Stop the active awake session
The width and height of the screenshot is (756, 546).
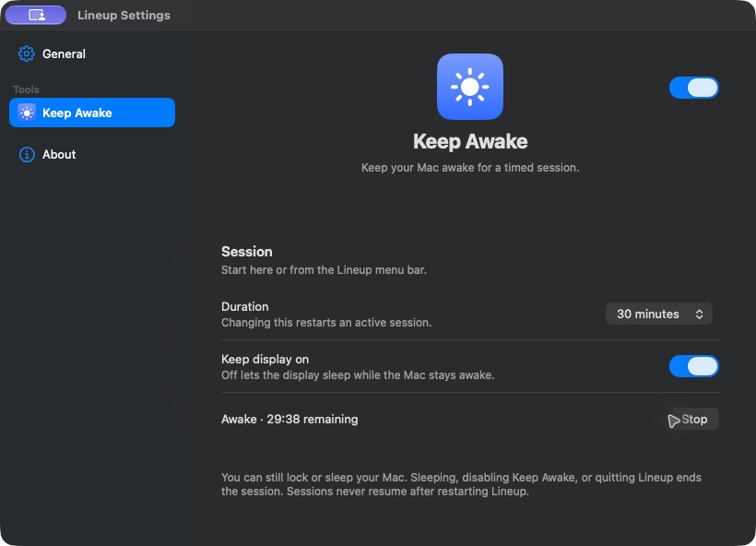coord(692,419)
